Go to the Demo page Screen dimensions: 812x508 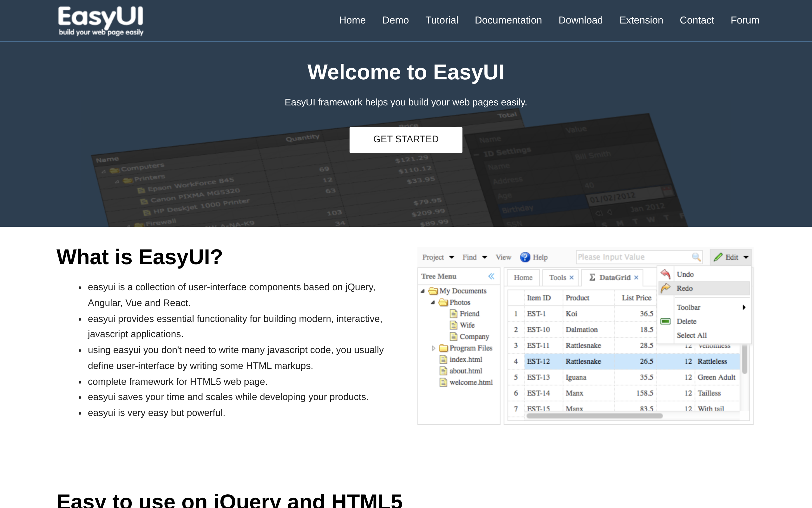click(395, 20)
